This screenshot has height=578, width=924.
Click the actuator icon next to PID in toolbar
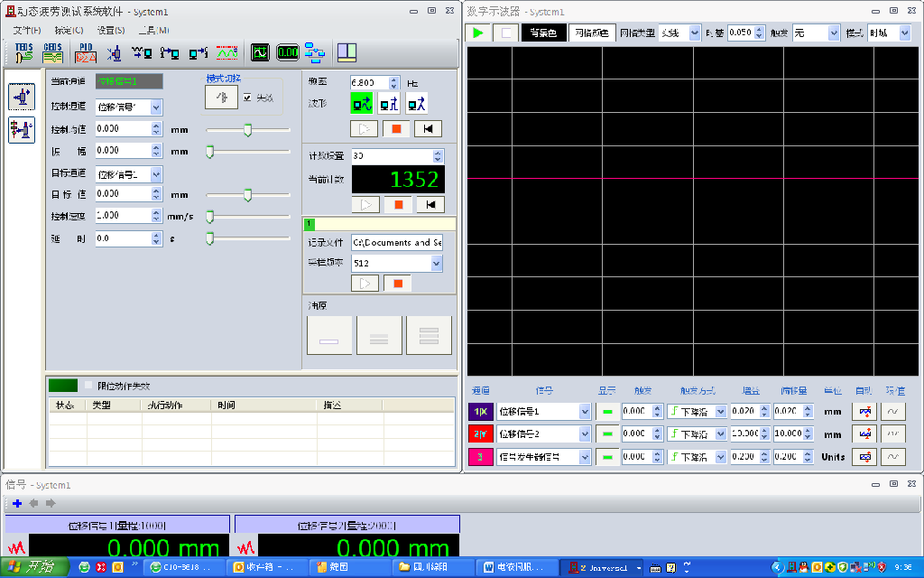(115, 53)
